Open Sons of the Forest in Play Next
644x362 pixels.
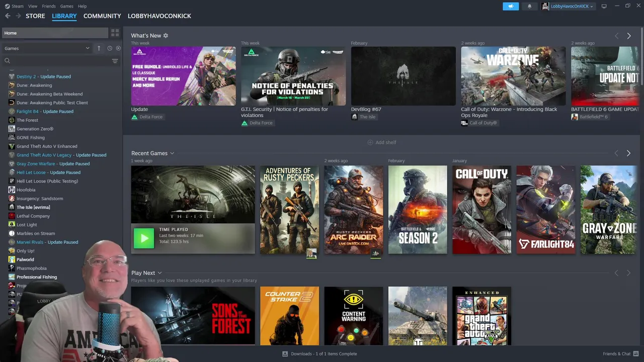(x=193, y=316)
